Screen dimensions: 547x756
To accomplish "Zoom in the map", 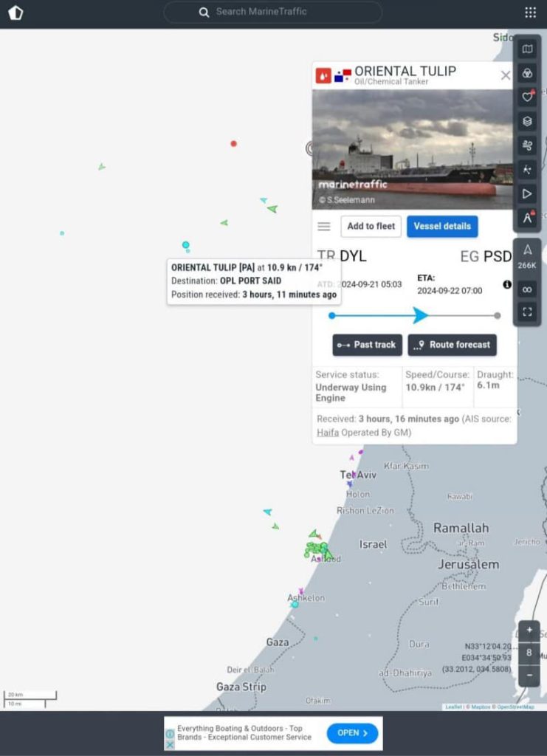I will click(x=529, y=630).
